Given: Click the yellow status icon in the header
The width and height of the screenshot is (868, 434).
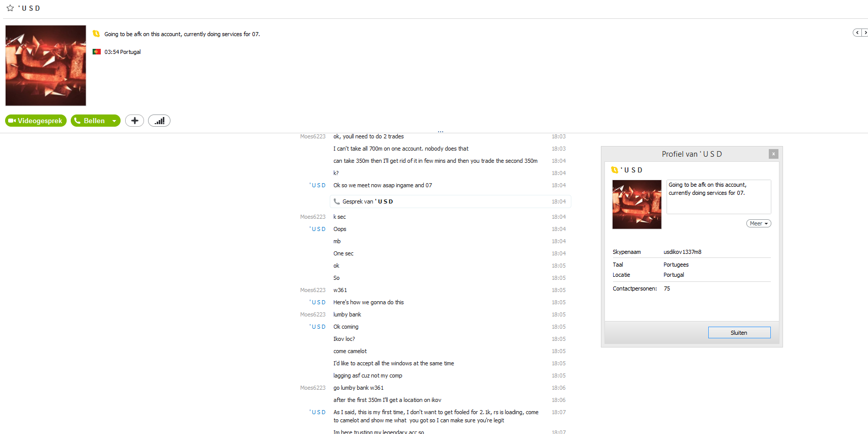Looking at the screenshot, I should pyautogui.click(x=96, y=34).
